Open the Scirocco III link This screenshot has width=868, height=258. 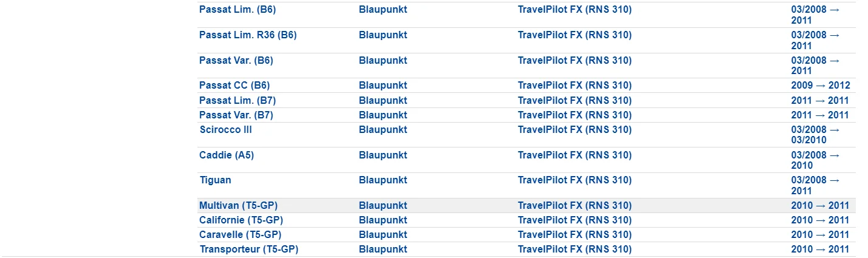(225, 130)
